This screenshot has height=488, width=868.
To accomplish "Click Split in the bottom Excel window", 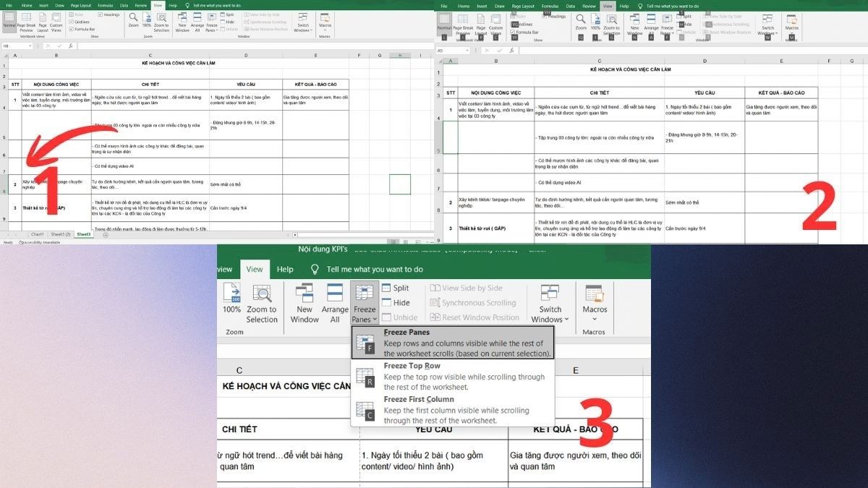I will tap(395, 288).
